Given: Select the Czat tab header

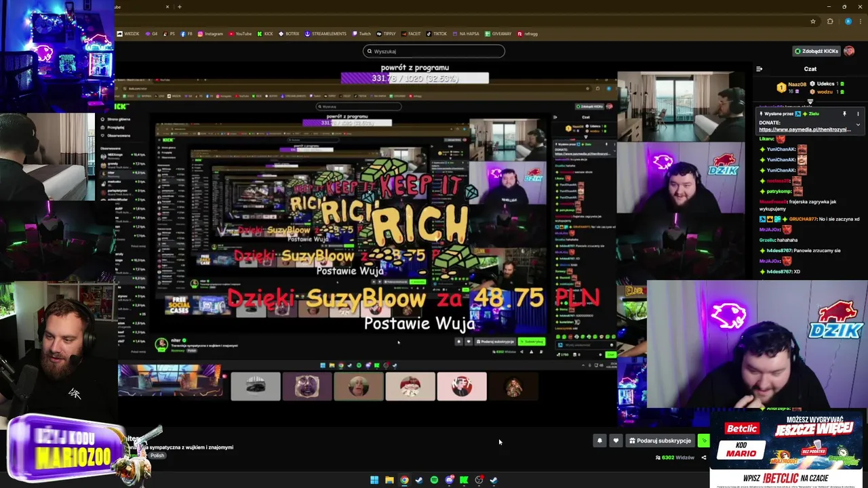Looking at the screenshot, I should 810,68.
